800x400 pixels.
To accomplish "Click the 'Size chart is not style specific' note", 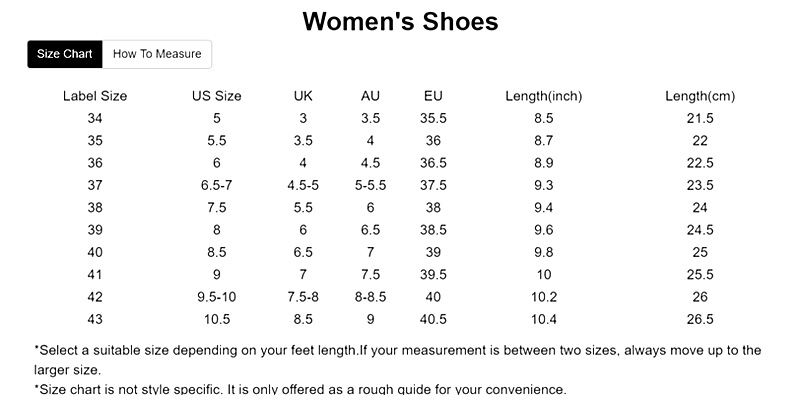I will point(300,389).
